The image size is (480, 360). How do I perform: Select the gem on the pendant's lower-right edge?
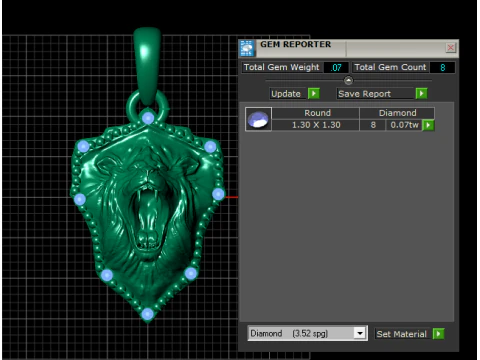pyautogui.click(x=191, y=273)
